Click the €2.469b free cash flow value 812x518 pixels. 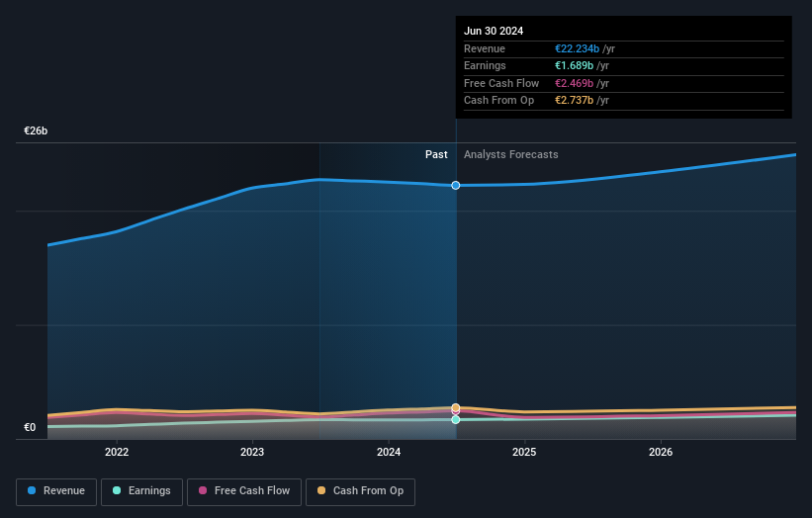coord(575,83)
